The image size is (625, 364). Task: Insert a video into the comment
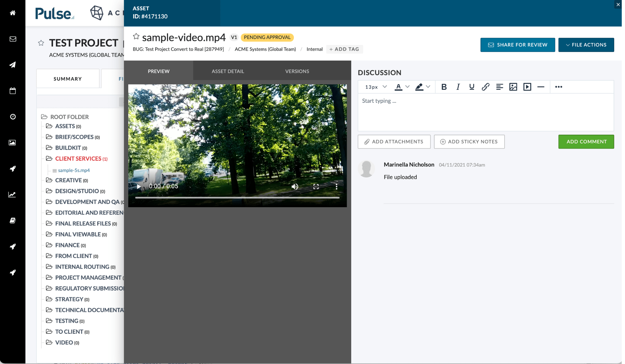click(x=527, y=87)
